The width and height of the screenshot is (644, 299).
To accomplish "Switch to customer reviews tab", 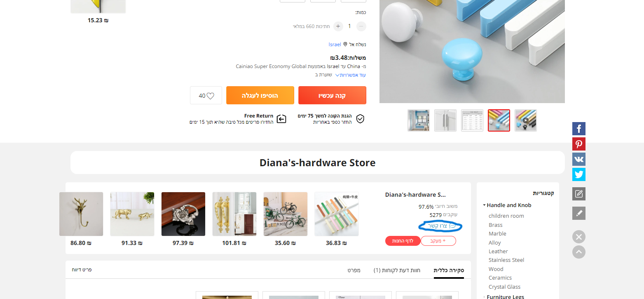I will (x=397, y=270).
